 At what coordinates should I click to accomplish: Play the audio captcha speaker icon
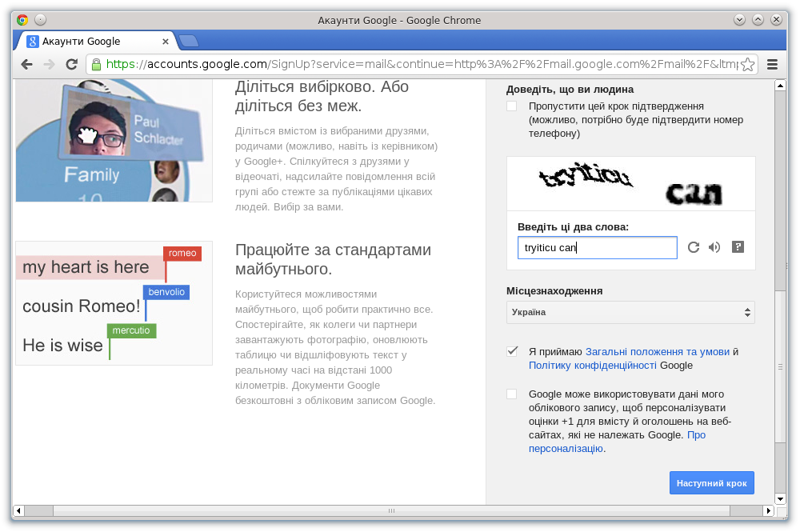[x=714, y=247]
